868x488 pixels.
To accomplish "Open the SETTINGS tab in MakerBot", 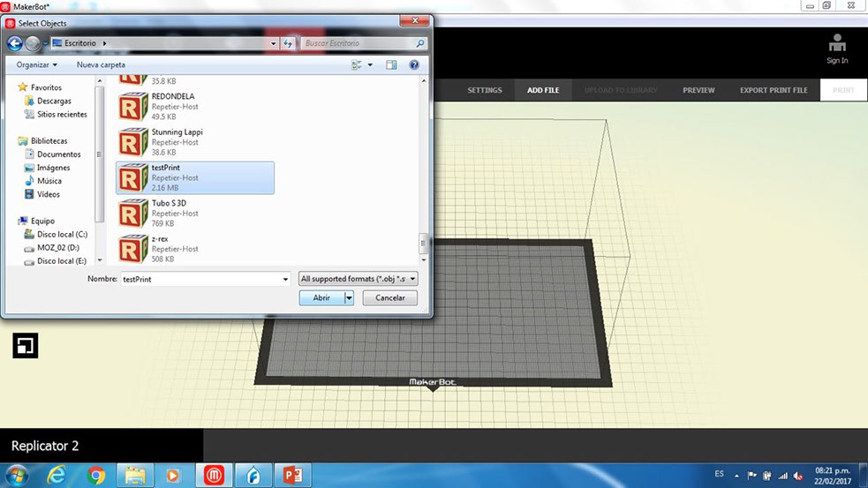I will (x=485, y=90).
